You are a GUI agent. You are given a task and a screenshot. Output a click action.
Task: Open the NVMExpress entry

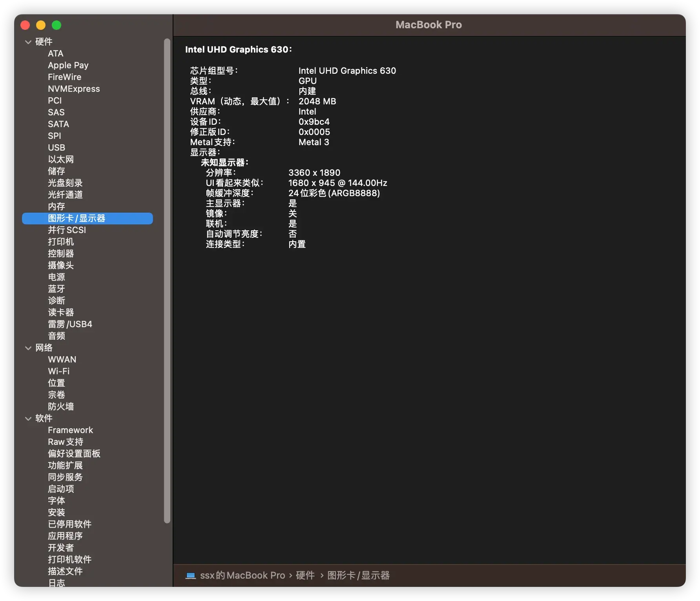tap(74, 89)
